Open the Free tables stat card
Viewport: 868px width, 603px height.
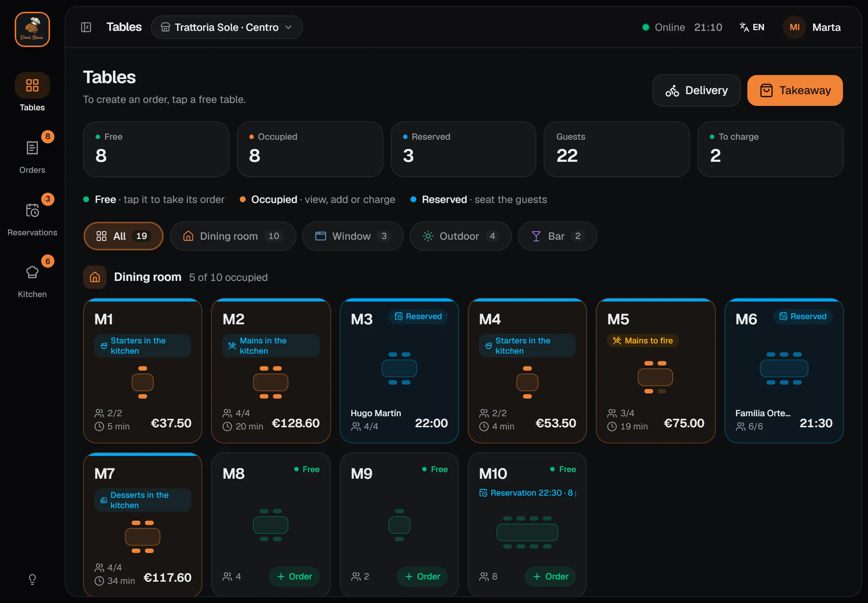click(x=156, y=149)
